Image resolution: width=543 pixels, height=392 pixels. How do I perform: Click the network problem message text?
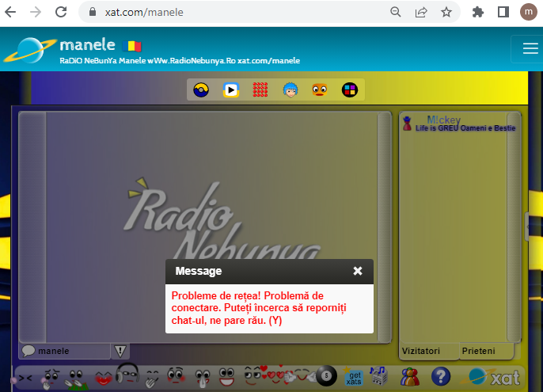pos(259,308)
